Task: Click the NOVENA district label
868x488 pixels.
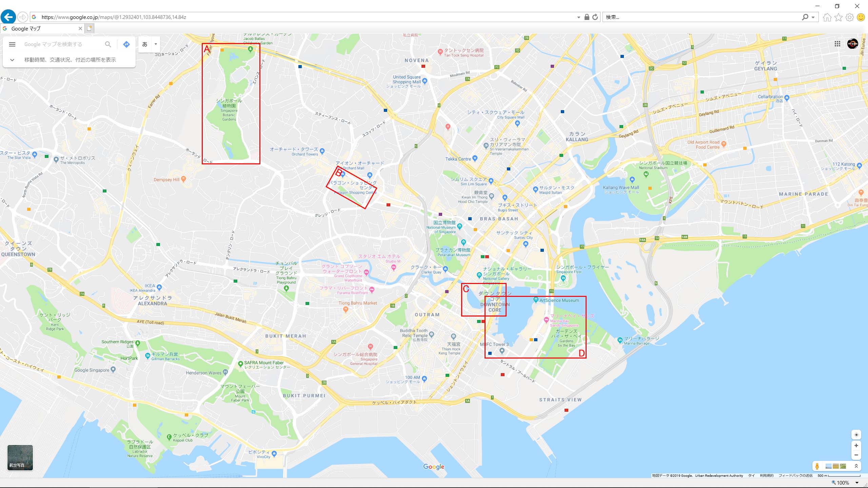Action: coord(417,60)
